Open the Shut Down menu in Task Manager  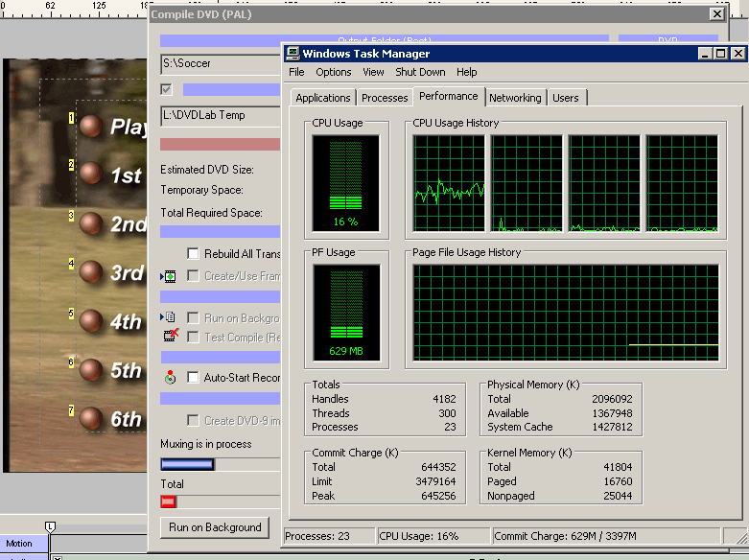(420, 72)
